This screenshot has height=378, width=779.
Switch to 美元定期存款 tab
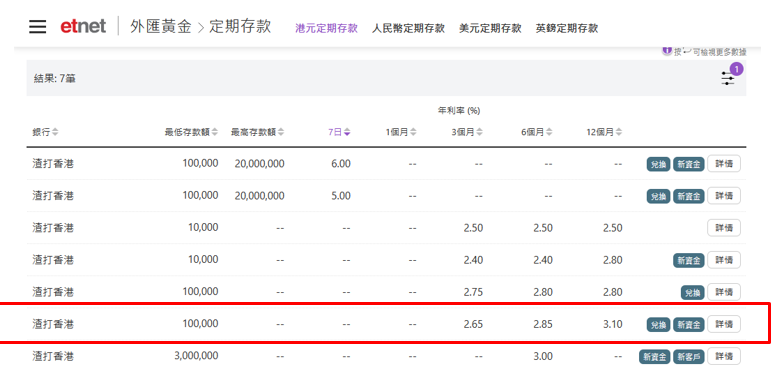pos(490,28)
